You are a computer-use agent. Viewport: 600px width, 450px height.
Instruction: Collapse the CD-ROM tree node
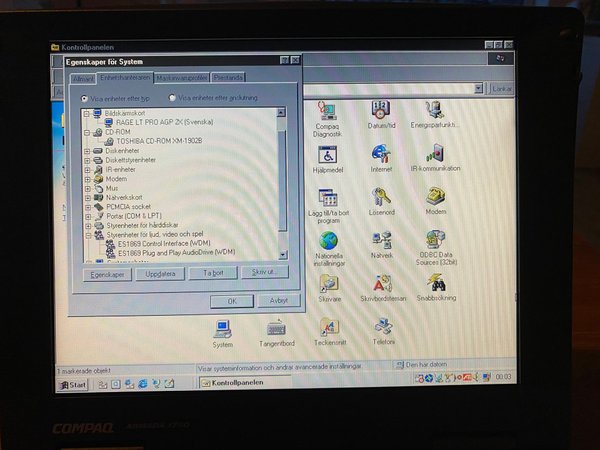pyautogui.click(x=87, y=133)
